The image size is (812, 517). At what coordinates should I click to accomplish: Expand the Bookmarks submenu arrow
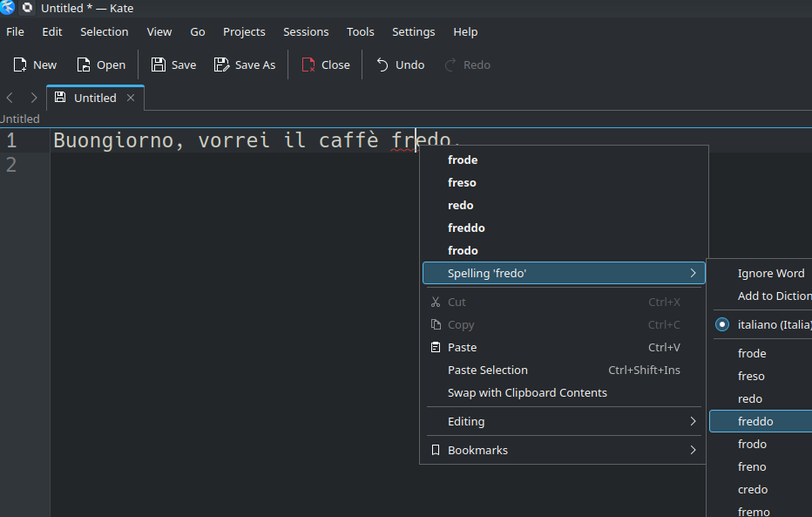[x=693, y=450]
